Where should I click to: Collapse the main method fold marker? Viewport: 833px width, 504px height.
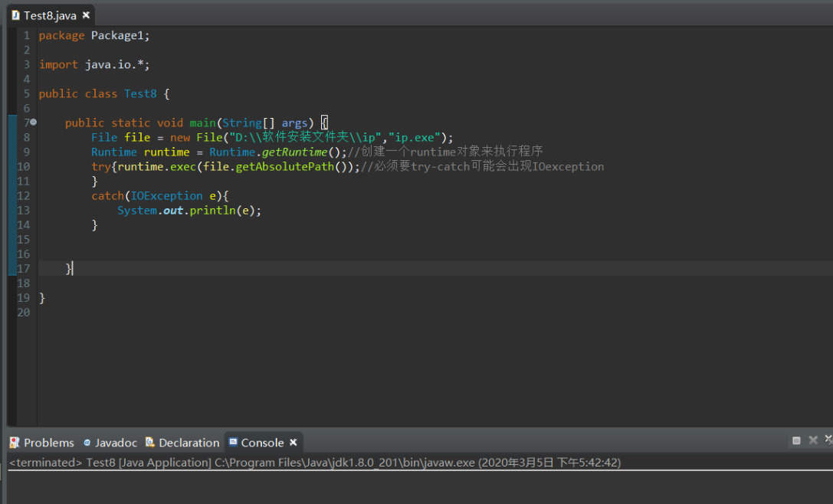click(33, 123)
